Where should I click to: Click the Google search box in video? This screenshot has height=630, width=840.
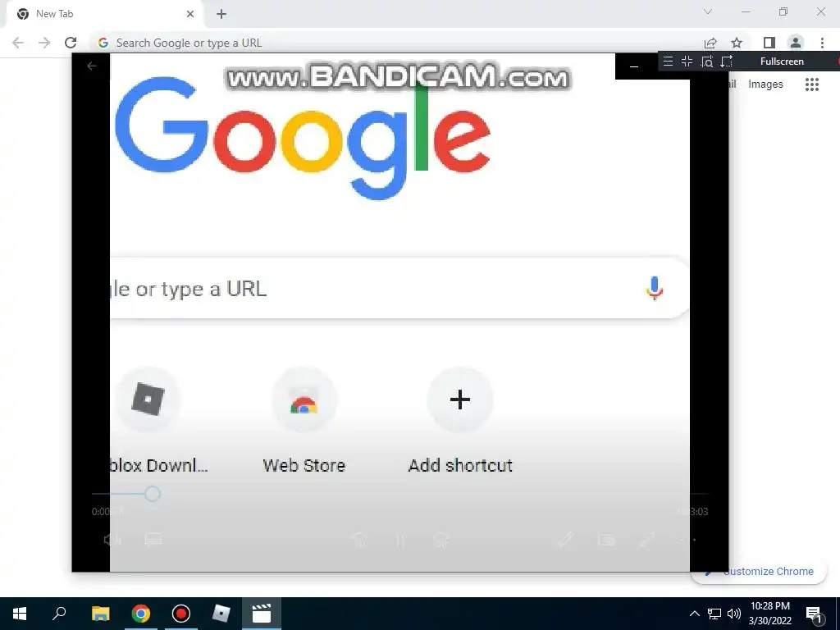click(x=399, y=288)
